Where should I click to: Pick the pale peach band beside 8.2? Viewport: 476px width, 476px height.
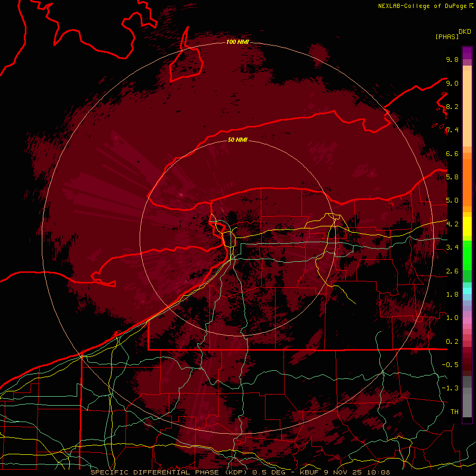[x=467, y=108]
